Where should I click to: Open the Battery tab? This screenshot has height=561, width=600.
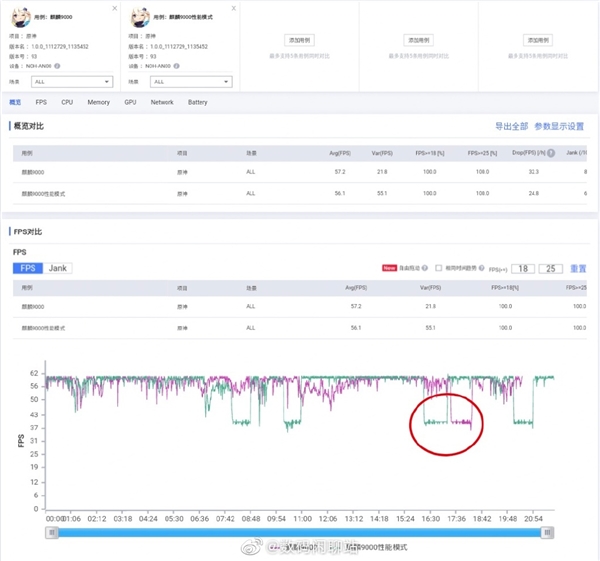click(x=197, y=102)
